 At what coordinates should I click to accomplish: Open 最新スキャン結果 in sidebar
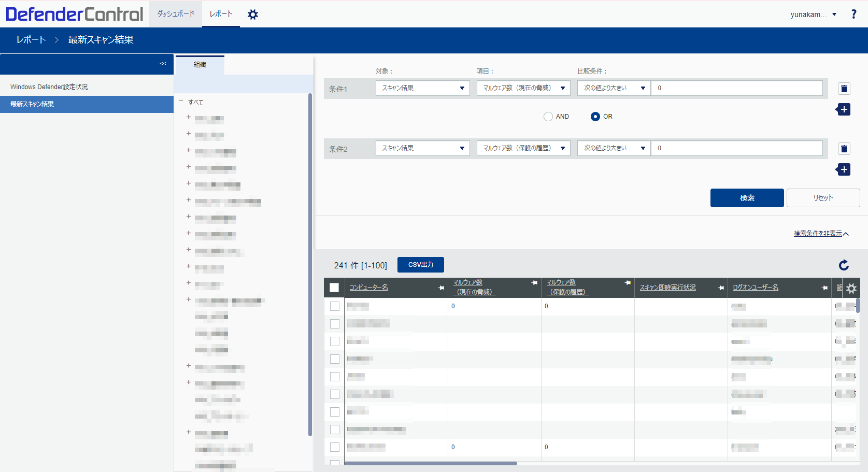(87, 104)
